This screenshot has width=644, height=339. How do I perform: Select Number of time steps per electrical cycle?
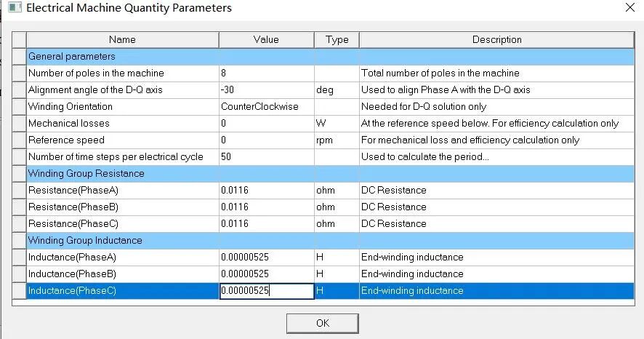click(x=123, y=157)
